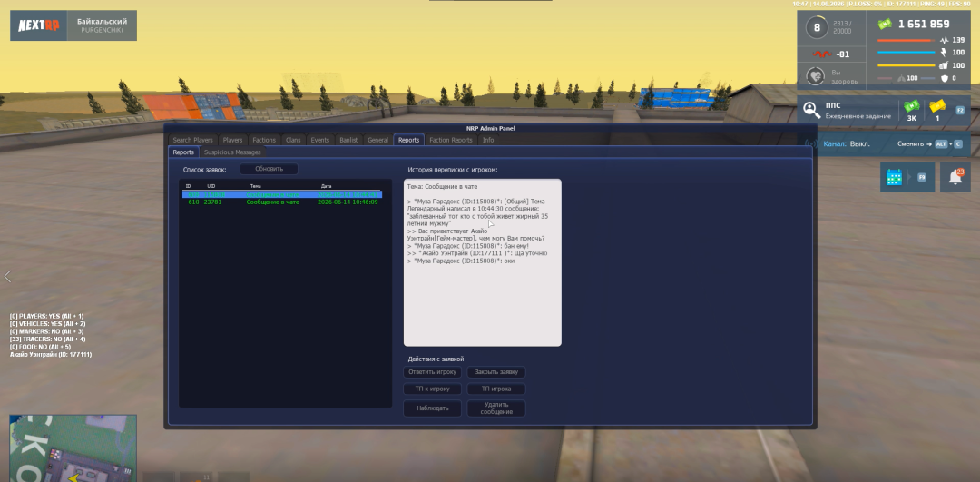980x482 pixels.
Task: Click ТП к игроку button
Action: click(x=433, y=389)
